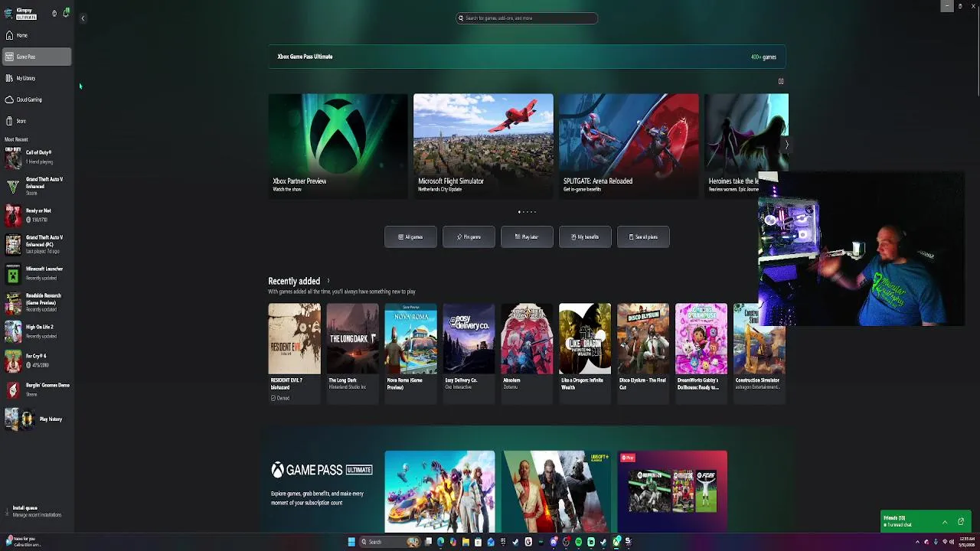The width and height of the screenshot is (980, 551).
Task: Open the EA Play promo tile
Action: 672,491
